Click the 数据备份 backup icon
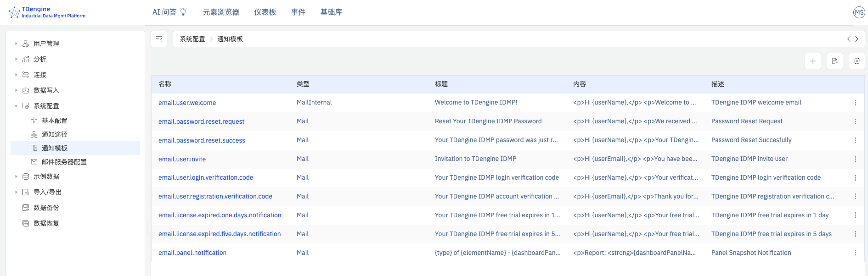 26,208
